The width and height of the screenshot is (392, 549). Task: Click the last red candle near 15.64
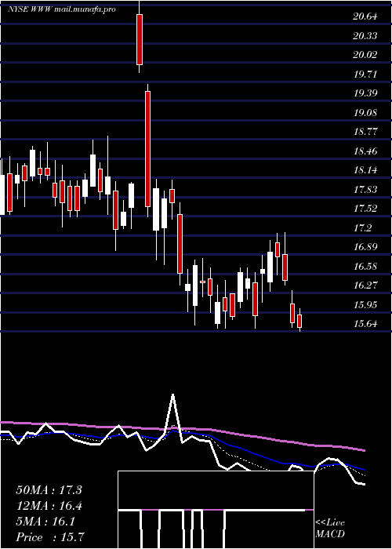coord(299,321)
